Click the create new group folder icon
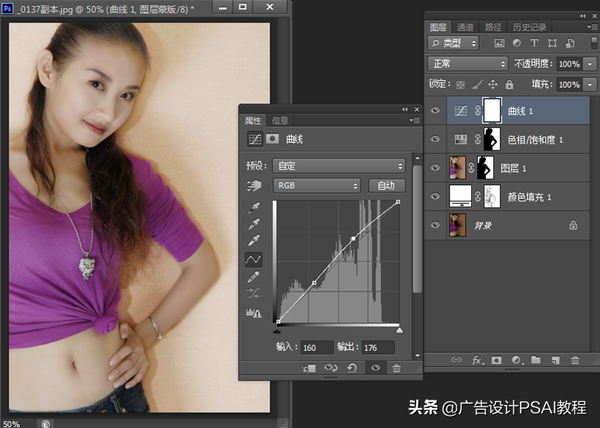Image resolution: width=600 pixels, height=428 pixels. 535,358
